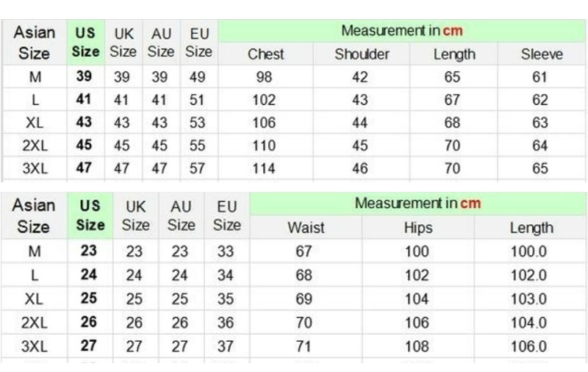Click the bold US size 23 cell
588x372 pixels.
tap(88, 251)
